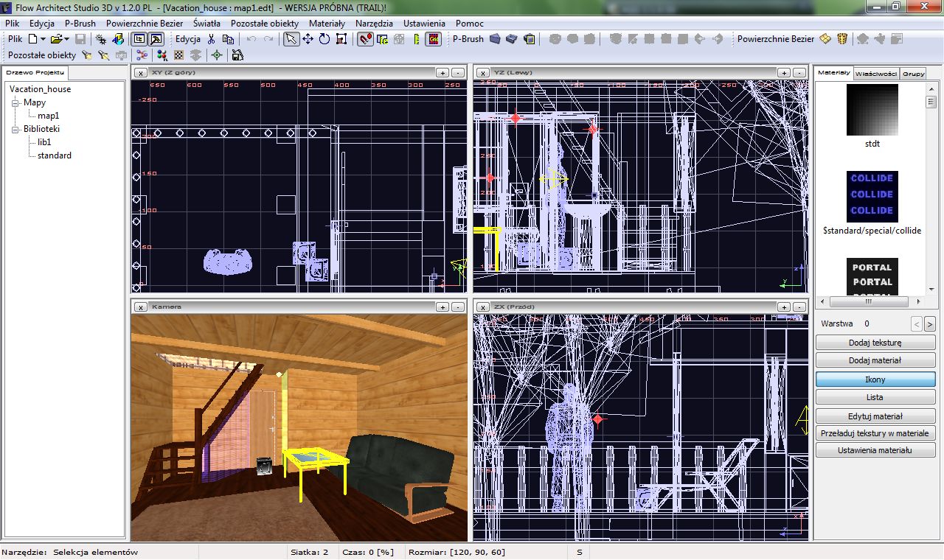Select the circular rotate tool

click(324, 39)
